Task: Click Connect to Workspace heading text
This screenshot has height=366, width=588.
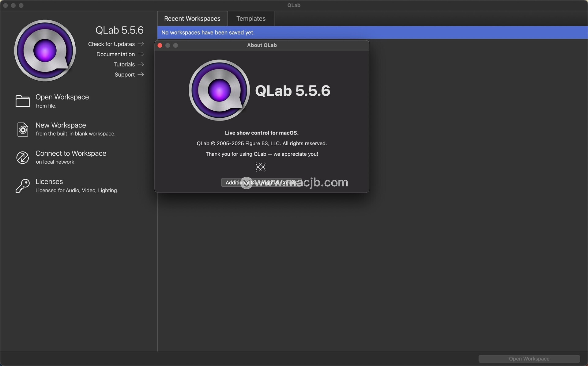Action: tap(71, 153)
